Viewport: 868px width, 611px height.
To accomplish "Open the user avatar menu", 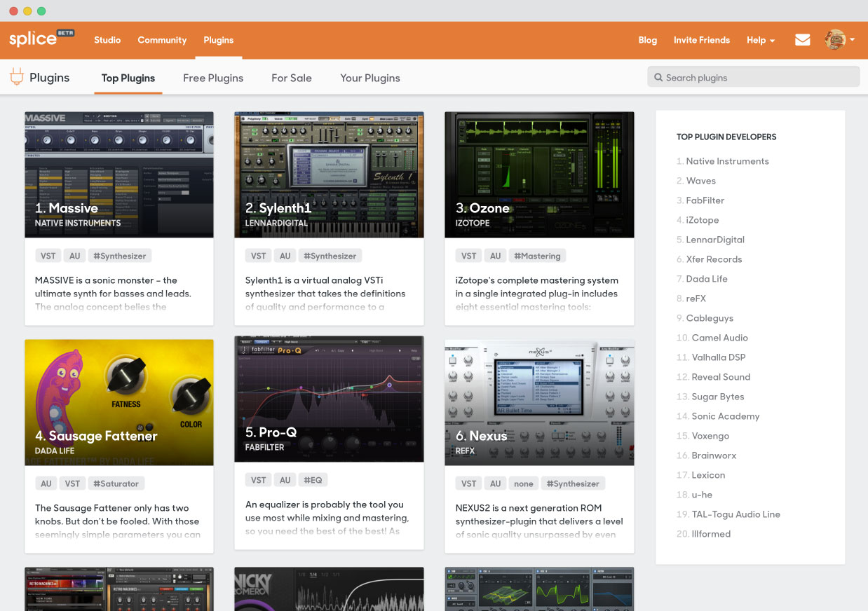I will (x=834, y=40).
